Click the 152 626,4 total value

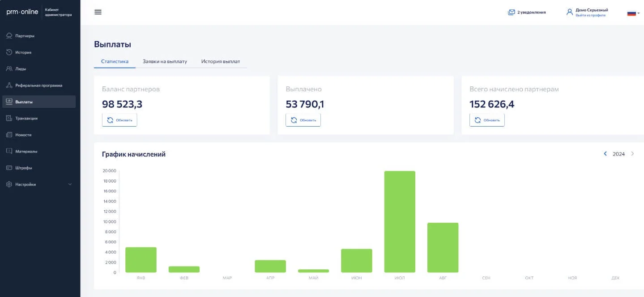tap(492, 104)
